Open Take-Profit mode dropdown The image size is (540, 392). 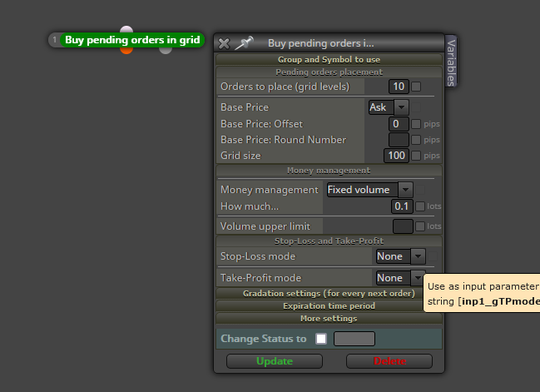click(401, 278)
